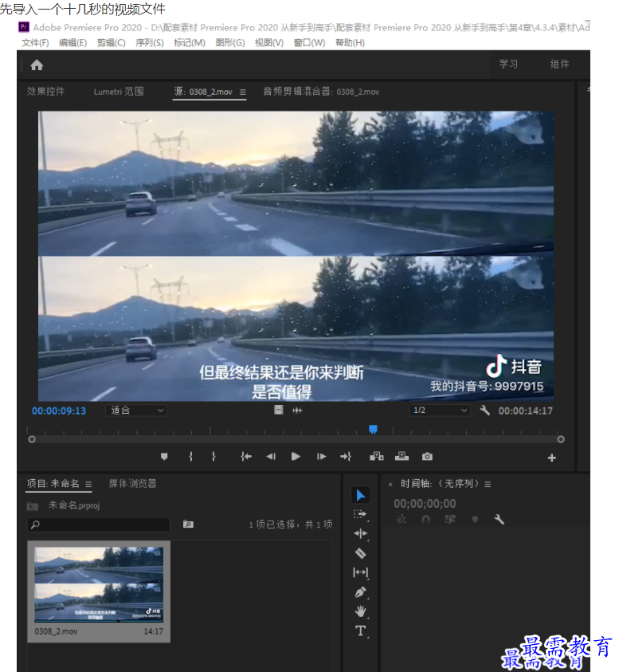Open the Button Editor plus icon
619x672 pixels.
tap(552, 458)
